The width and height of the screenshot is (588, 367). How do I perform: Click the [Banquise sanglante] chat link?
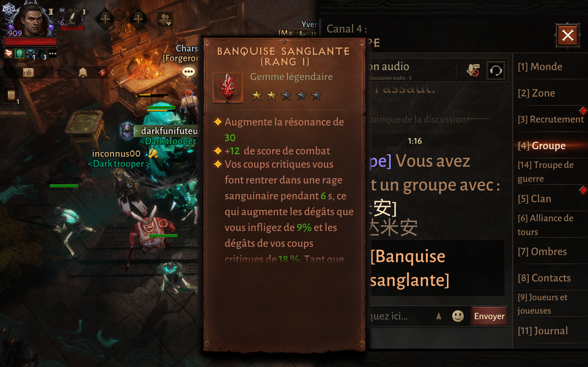click(409, 268)
